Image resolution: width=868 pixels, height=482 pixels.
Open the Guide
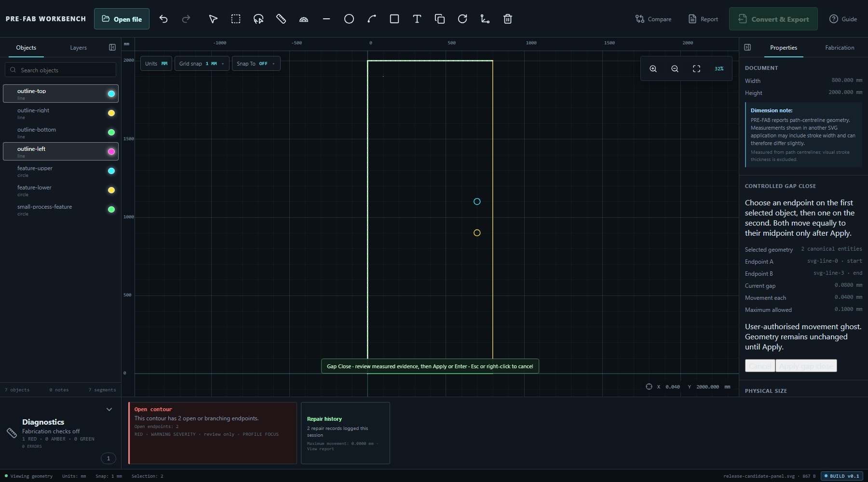(x=843, y=19)
